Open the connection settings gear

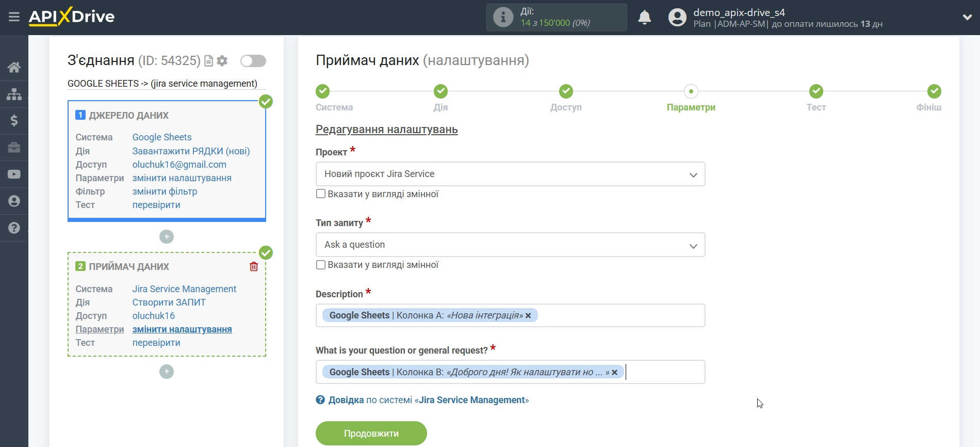point(222,61)
